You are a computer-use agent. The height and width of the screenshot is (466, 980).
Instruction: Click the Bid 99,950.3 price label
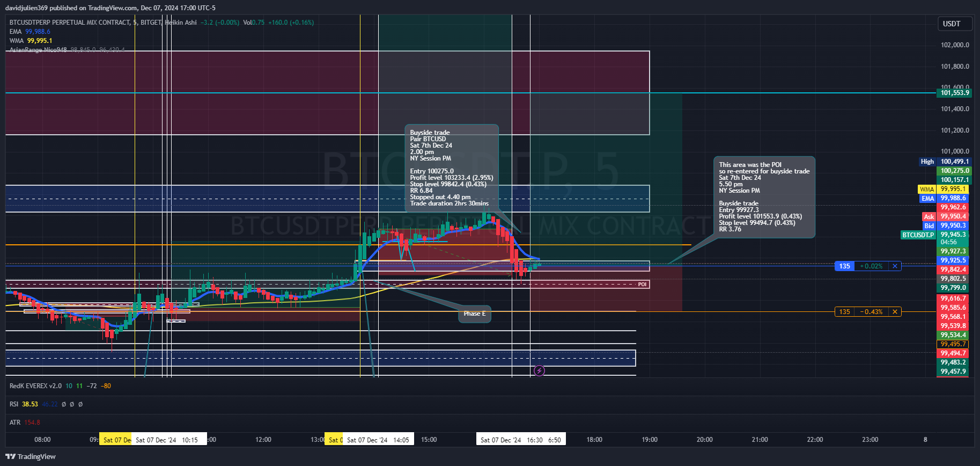[x=945, y=225]
